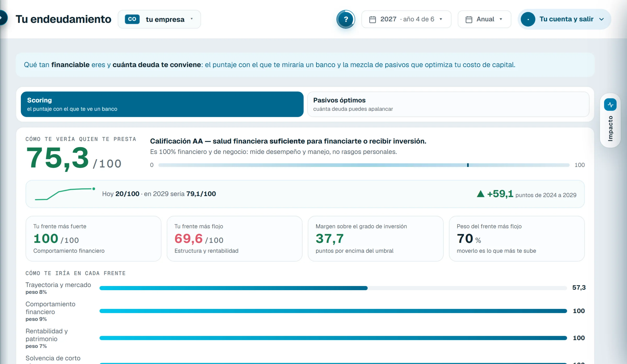Click the green up-triangle trend icon
This screenshot has width=627, height=364.
(x=480, y=194)
